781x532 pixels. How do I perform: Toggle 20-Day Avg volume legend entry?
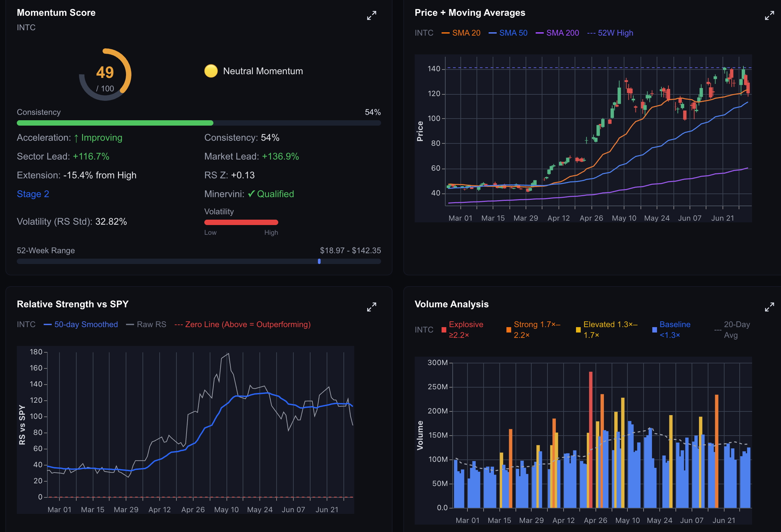pos(732,329)
